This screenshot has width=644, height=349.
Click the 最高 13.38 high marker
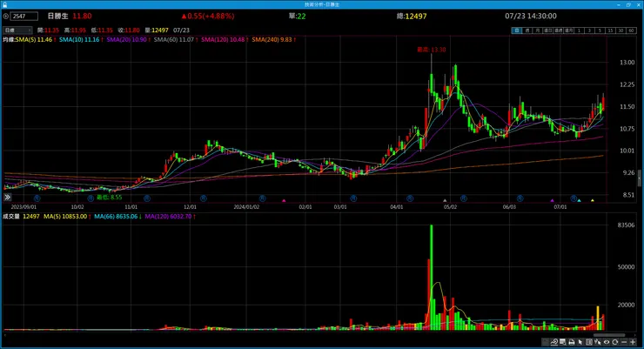pos(432,50)
